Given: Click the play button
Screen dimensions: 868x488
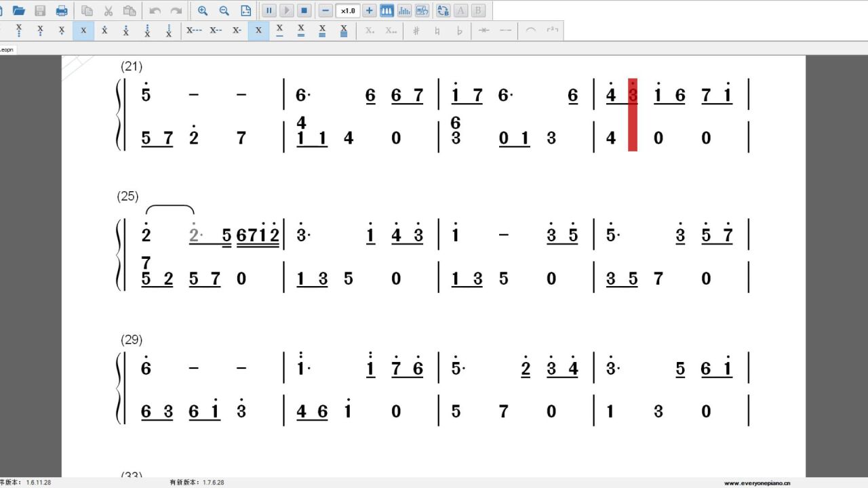Looking at the screenshot, I should (x=287, y=10).
